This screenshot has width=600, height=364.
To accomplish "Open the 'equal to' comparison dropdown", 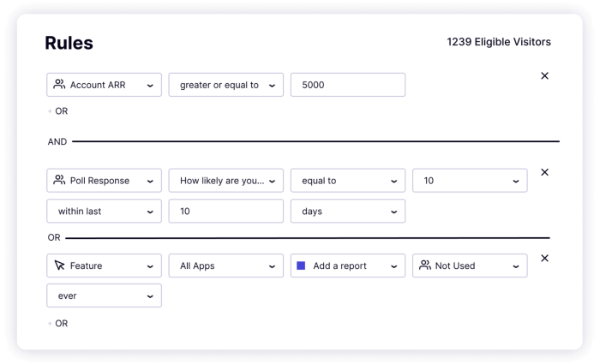I will [348, 181].
